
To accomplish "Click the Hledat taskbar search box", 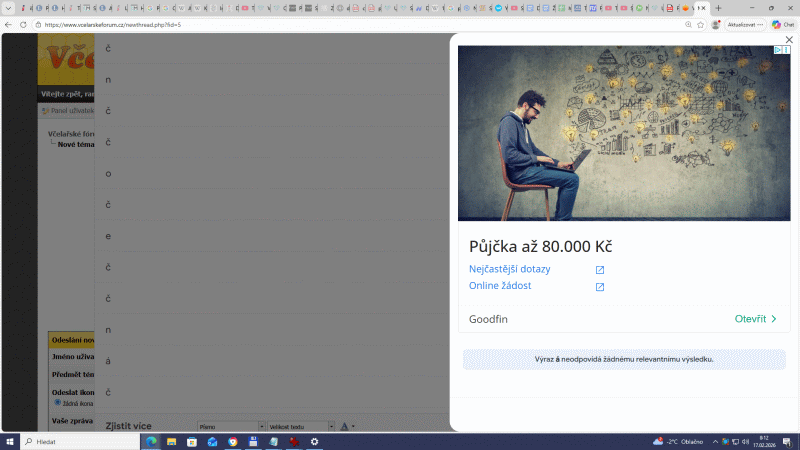I will tap(80, 442).
